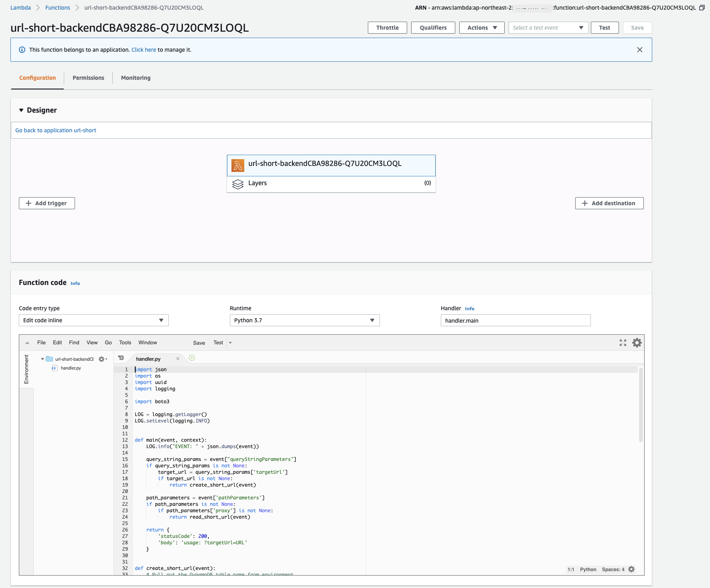Click the top Save button
Screen dimensions: 710x588
tap(637, 28)
